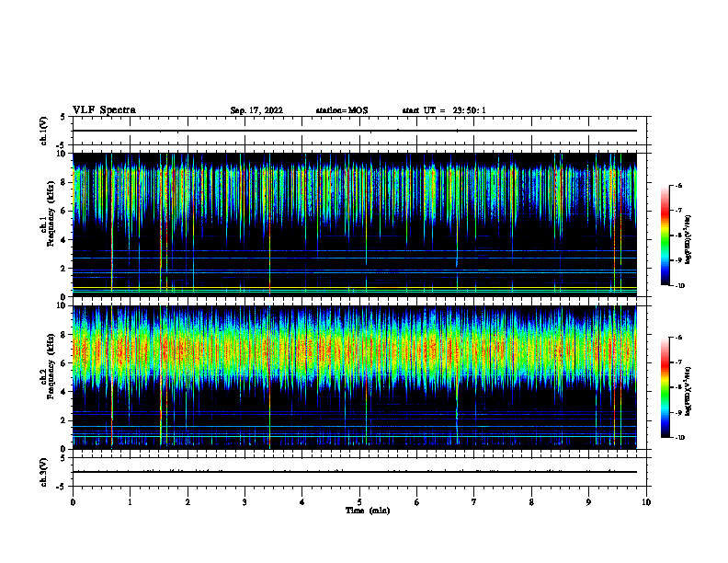Viewport: 728px width, 563px height.
Task: Click time axis tick label "4"
Action: pos(301,502)
